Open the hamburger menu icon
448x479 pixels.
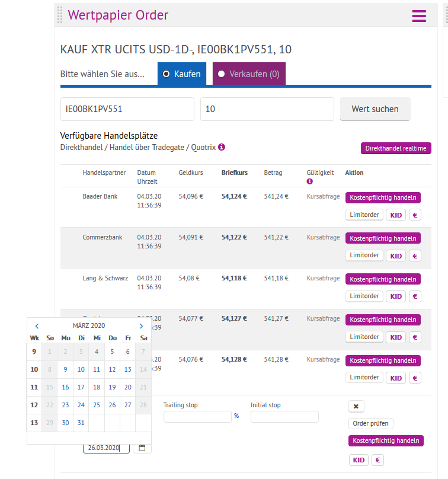click(419, 16)
